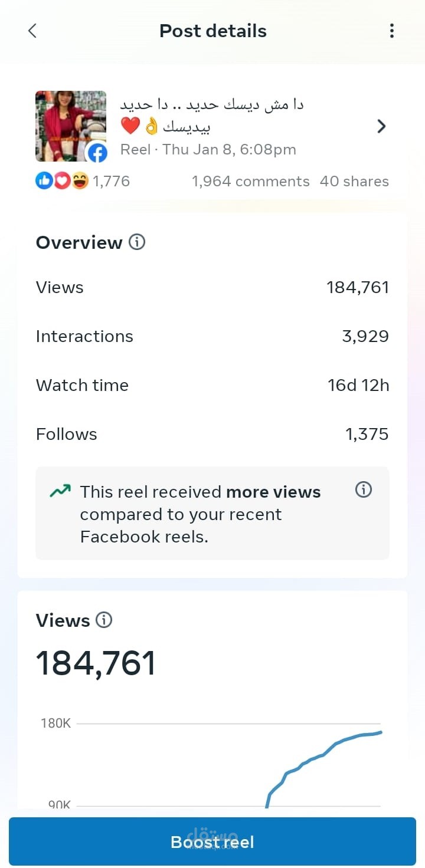Tap the haha laughing reaction icon
The image size is (425, 868).
pyautogui.click(x=80, y=182)
